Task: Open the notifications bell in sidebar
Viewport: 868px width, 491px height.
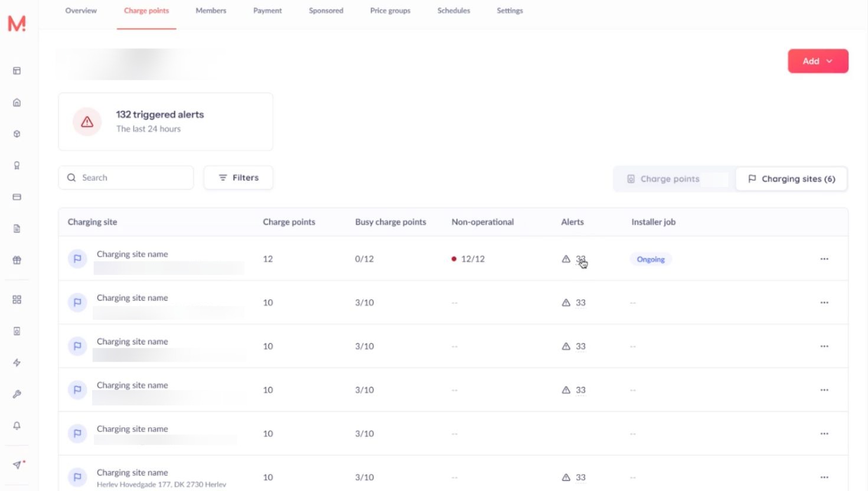Action: (x=17, y=425)
